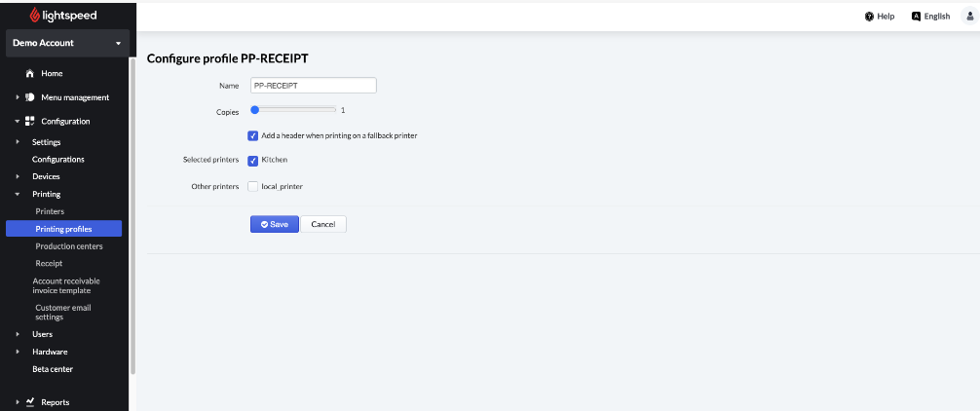Click the Help question mark icon
Viewport: 980px width, 411px height.
(x=869, y=17)
